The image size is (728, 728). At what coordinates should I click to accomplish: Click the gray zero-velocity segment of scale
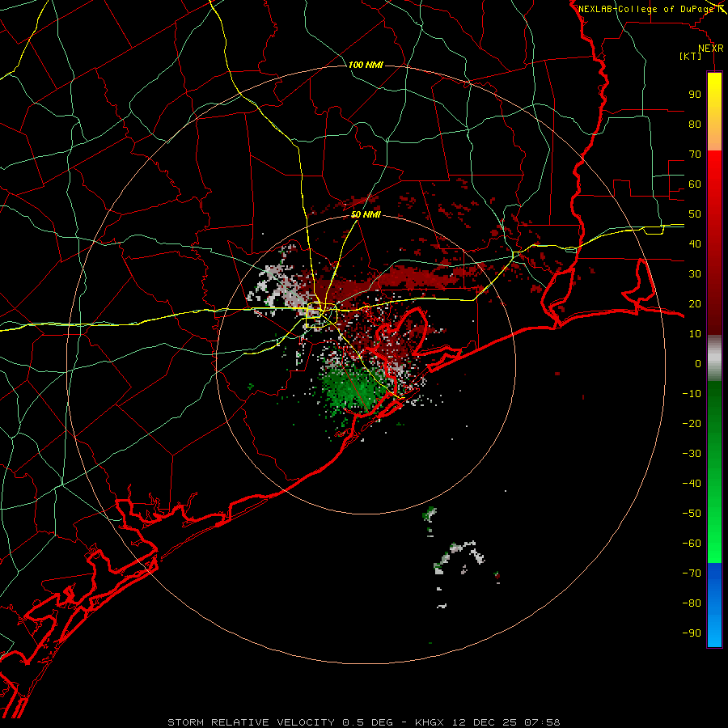tap(714, 358)
